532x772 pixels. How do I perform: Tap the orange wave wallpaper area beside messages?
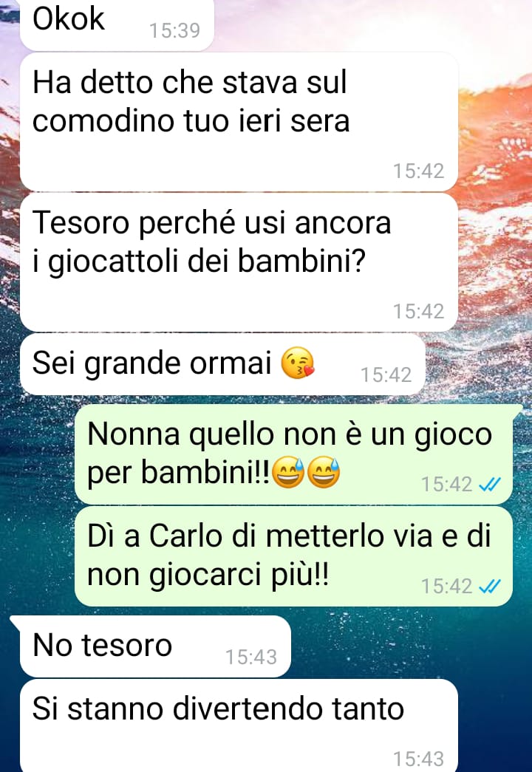495,148
